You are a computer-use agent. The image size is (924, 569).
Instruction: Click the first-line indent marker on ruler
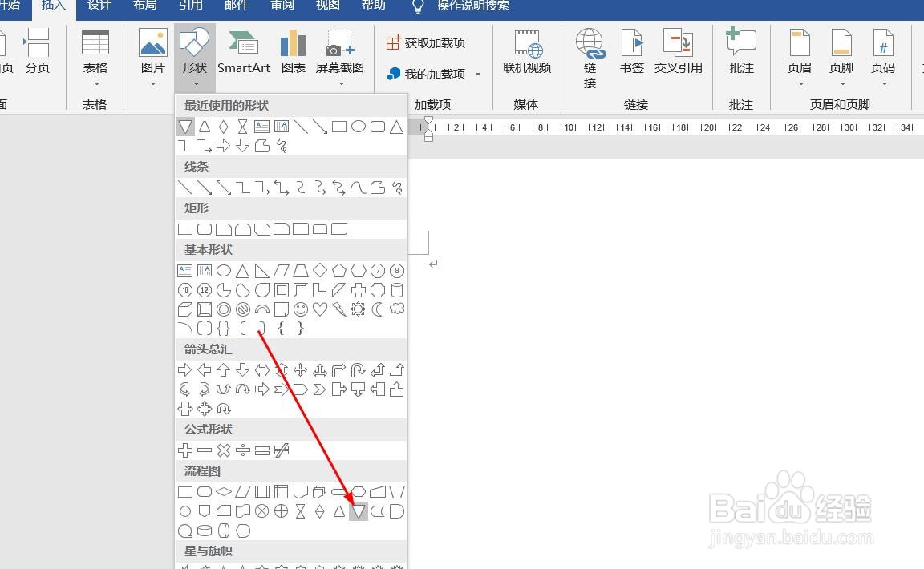[428, 121]
